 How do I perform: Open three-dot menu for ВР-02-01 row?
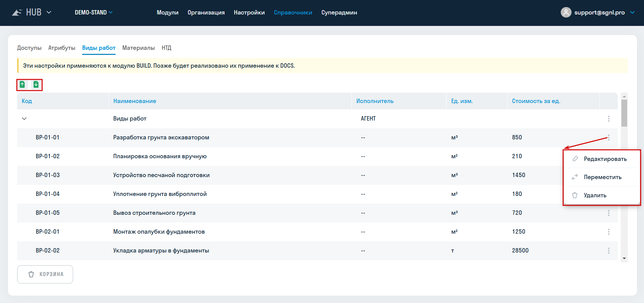click(x=609, y=232)
